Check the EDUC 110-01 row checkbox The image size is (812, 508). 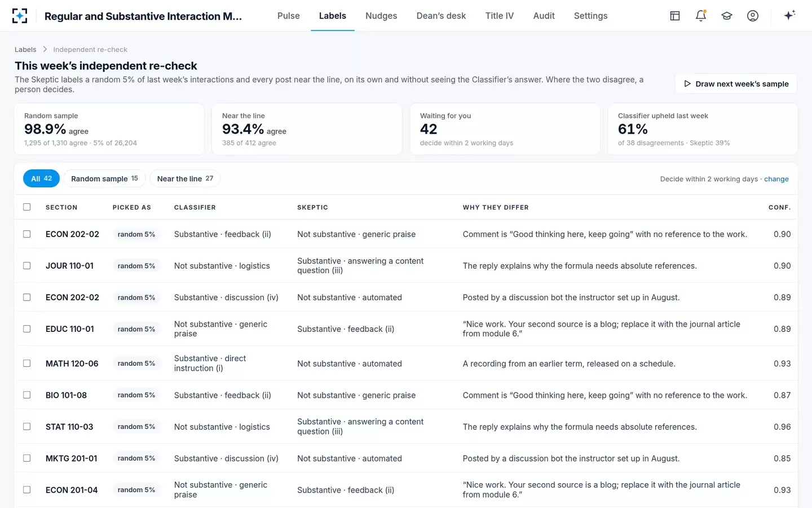tap(27, 329)
